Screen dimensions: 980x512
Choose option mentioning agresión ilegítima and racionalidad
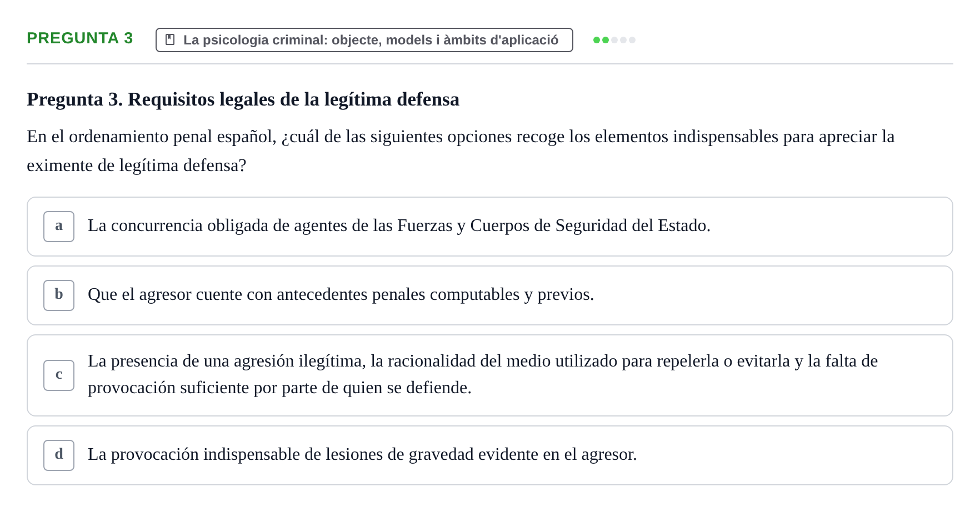[490, 375]
